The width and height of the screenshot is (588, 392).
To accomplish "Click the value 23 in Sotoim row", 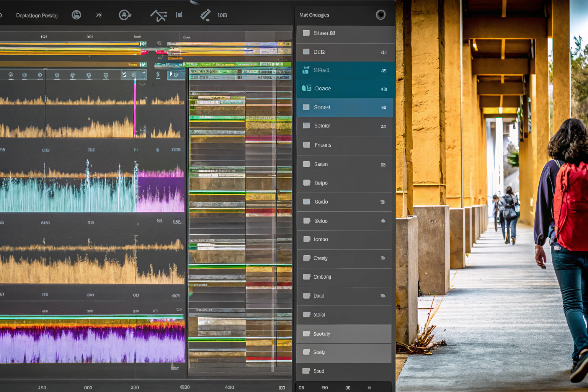I will coord(383,126).
